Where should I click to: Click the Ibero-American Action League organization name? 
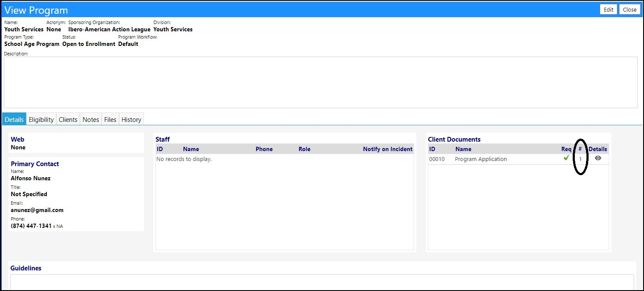click(x=109, y=29)
